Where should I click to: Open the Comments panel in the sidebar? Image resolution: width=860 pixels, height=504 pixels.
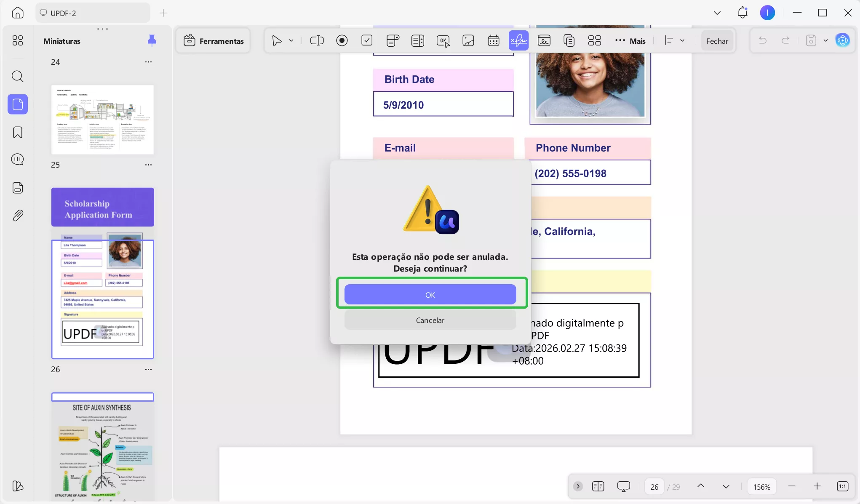(x=17, y=159)
